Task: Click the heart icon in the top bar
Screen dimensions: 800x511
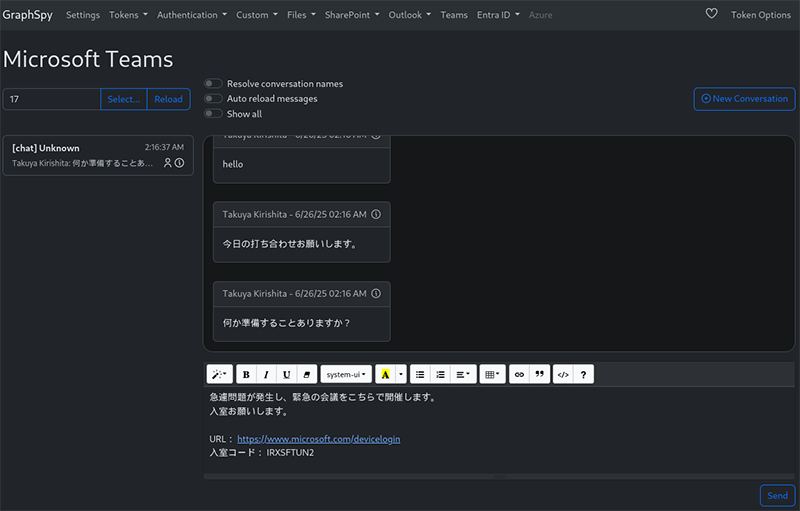Action: pyautogui.click(x=712, y=15)
